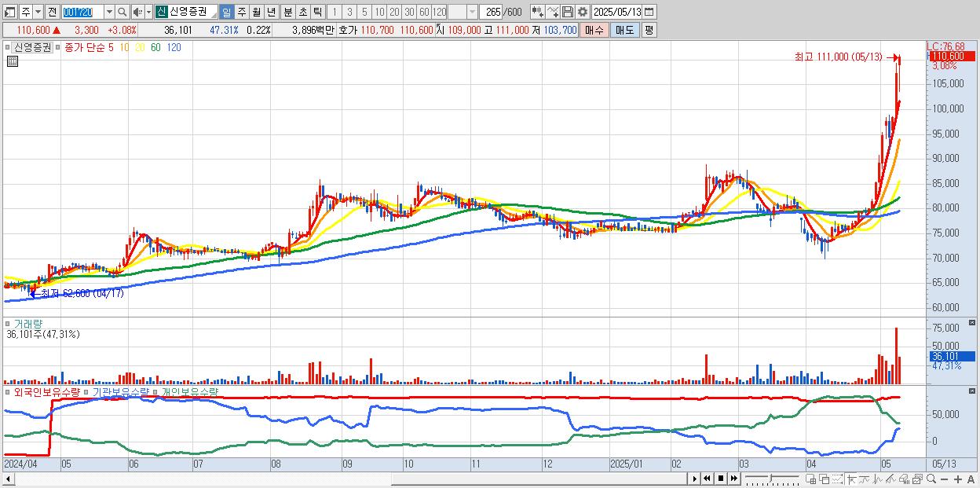Adjust the chart zoom slider in bottom bar
Image resolution: width=980 pixels, height=488 pixels.
[x=770, y=479]
